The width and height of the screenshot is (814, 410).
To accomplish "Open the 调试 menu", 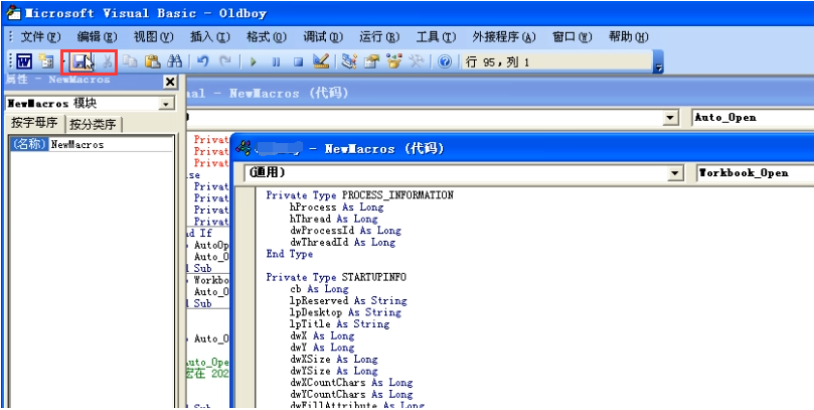I will tap(323, 37).
